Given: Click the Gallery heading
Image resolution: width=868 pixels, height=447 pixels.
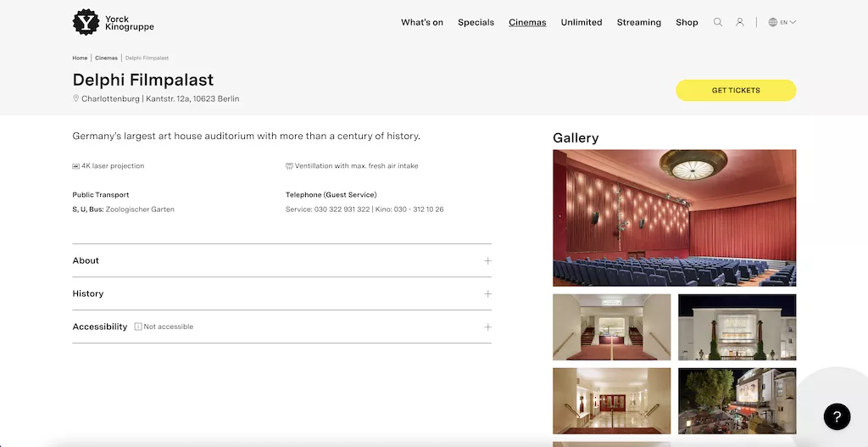Looking at the screenshot, I should (x=576, y=138).
